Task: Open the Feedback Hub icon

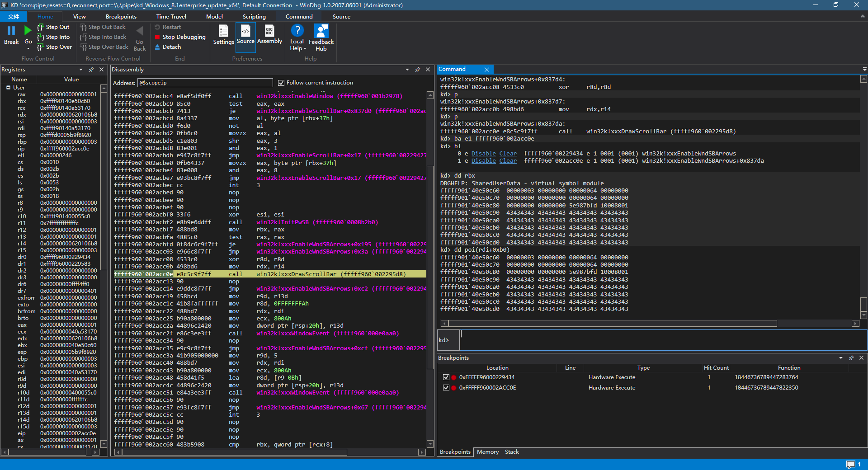Action: [x=321, y=31]
